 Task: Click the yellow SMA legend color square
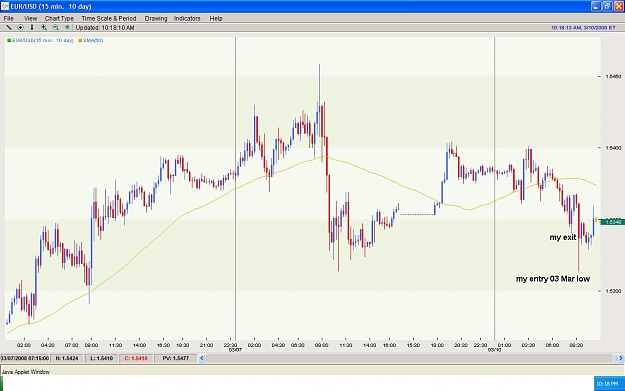click(x=80, y=40)
